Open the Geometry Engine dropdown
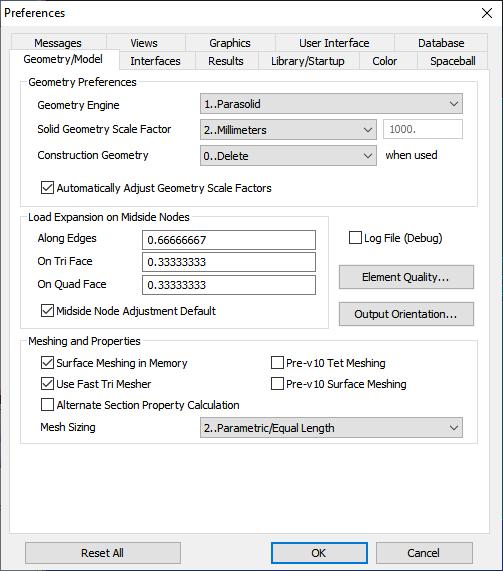 click(x=331, y=104)
